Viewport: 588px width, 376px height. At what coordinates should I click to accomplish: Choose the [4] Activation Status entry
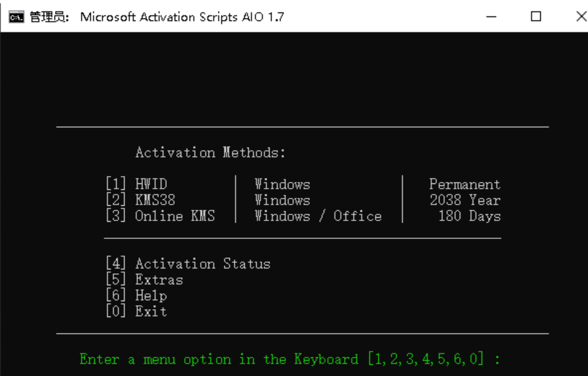(x=188, y=264)
